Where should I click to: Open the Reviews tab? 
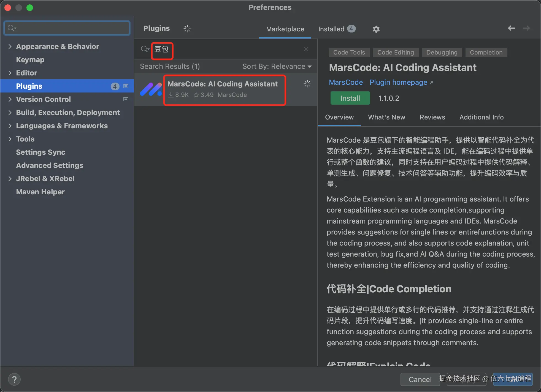pyautogui.click(x=432, y=117)
